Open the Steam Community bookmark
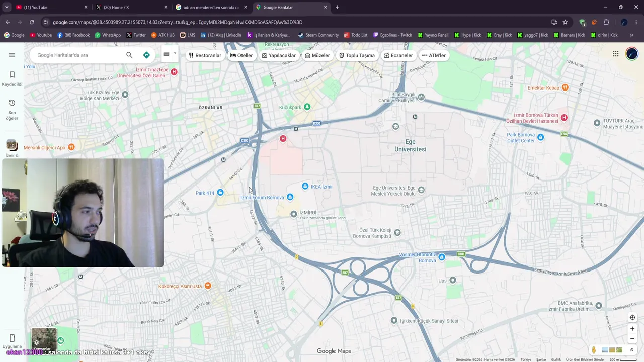The image size is (644, 362). 318,35
